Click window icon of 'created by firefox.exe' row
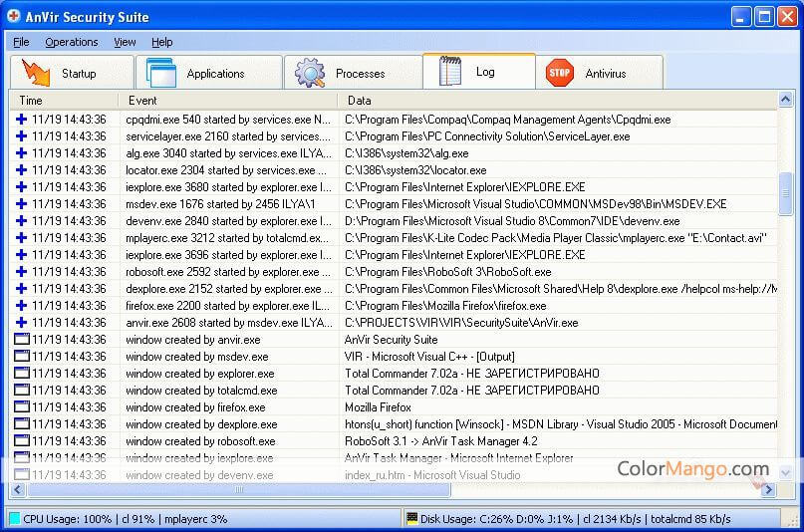 pyautogui.click(x=22, y=406)
